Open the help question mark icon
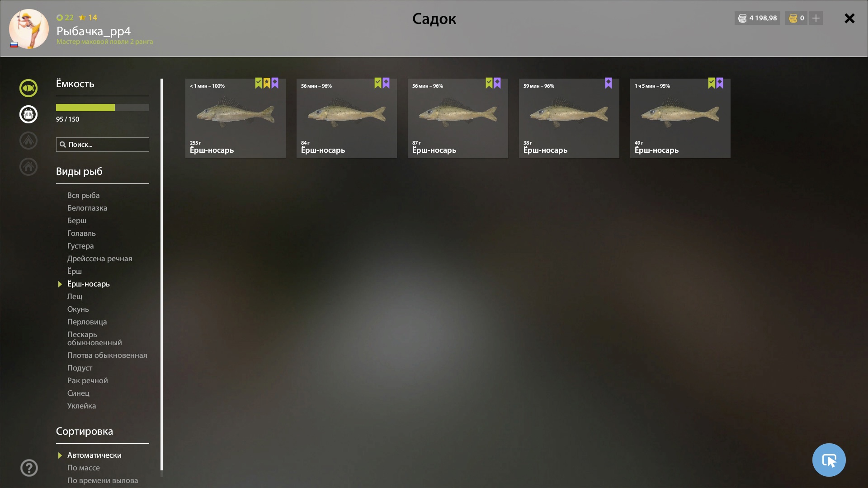Image resolution: width=868 pixels, height=488 pixels. (x=29, y=468)
